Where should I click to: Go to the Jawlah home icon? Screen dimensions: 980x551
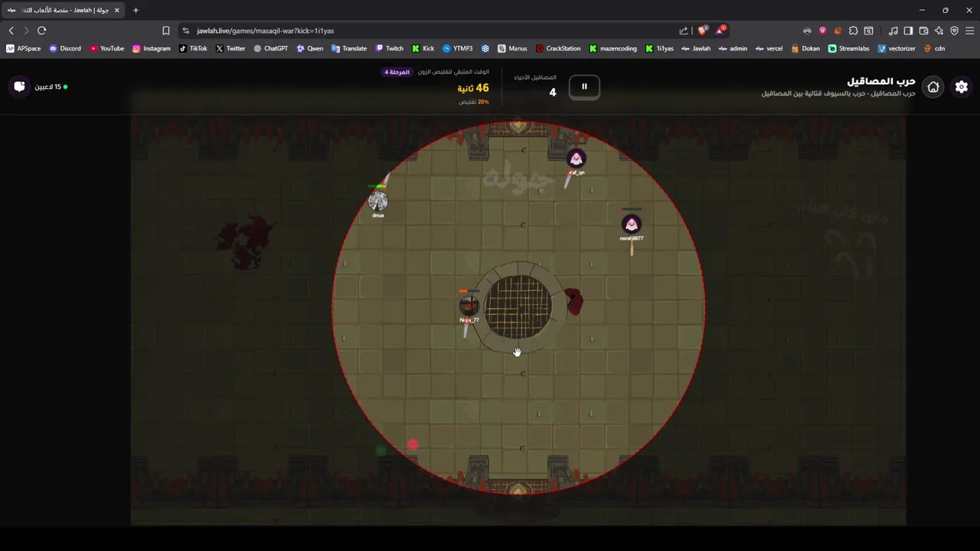(933, 86)
